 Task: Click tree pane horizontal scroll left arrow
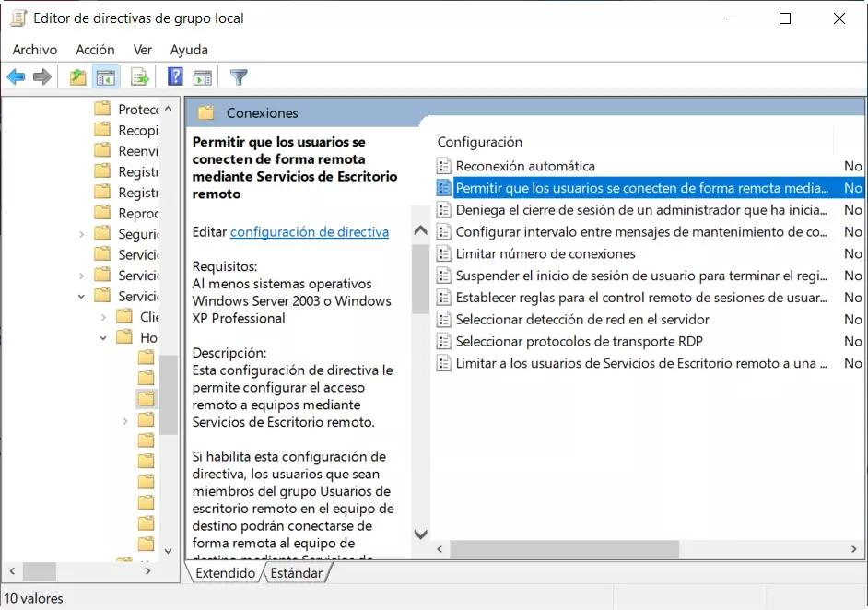click(x=12, y=570)
